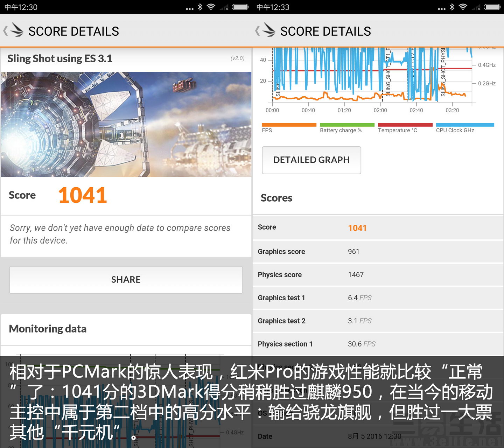The width and height of the screenshot is (504, 448).
Task: Tap the back chevron on left SCORE DETAILS header
Action: point(6,31)
